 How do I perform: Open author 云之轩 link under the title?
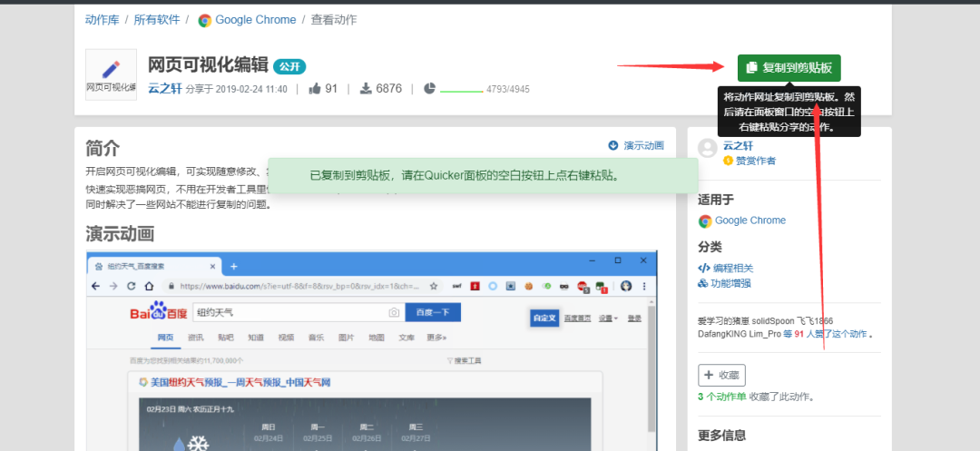pos(165,88)
